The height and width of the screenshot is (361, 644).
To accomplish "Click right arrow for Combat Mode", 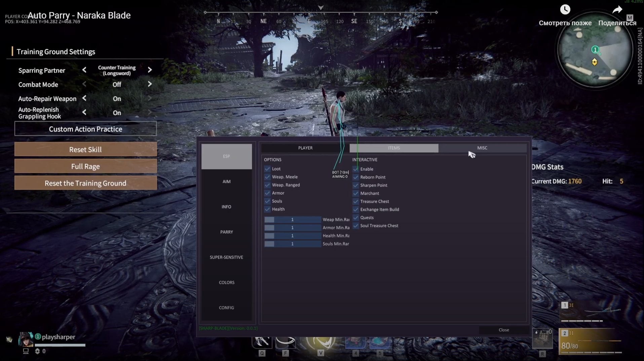I will [x=150, y=84].
